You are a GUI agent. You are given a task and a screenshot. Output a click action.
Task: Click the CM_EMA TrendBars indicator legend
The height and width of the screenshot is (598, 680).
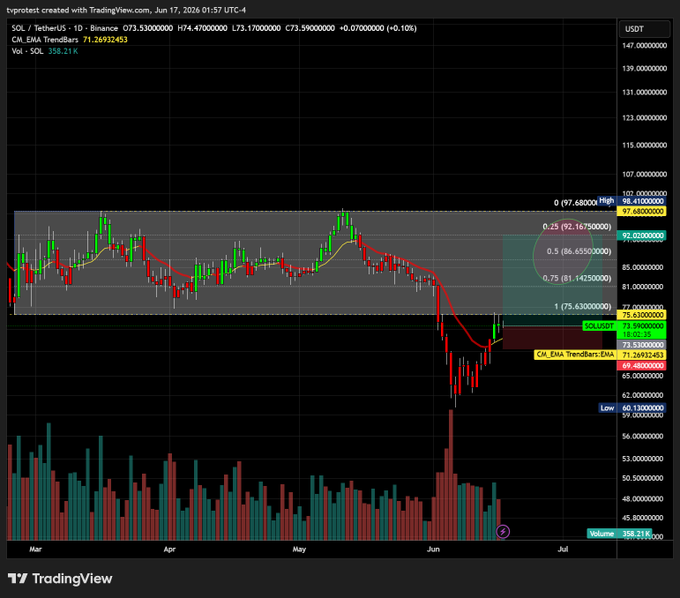point(69,39)
